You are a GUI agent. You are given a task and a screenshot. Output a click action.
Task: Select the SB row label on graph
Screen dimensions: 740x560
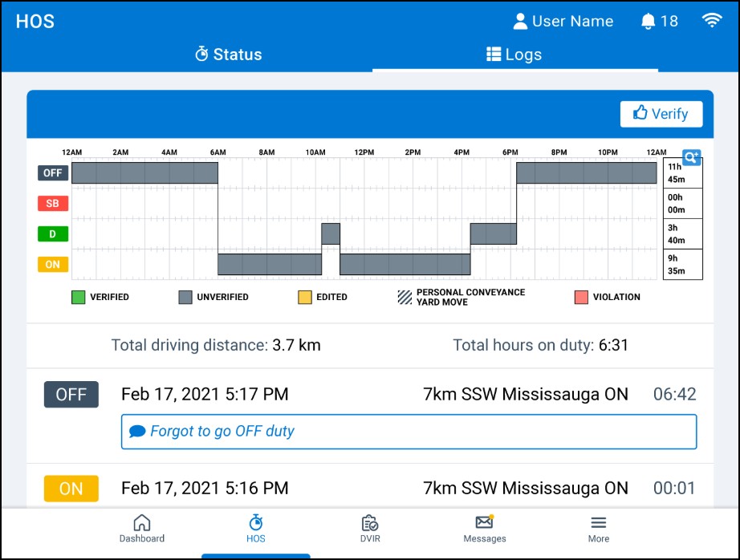(x=53, y=203)
